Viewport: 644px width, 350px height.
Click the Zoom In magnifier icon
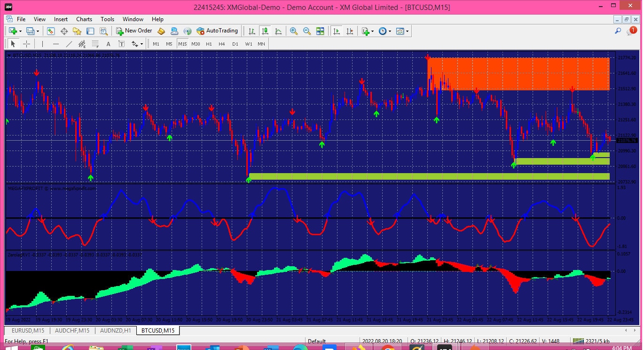[x=294, y=31]
